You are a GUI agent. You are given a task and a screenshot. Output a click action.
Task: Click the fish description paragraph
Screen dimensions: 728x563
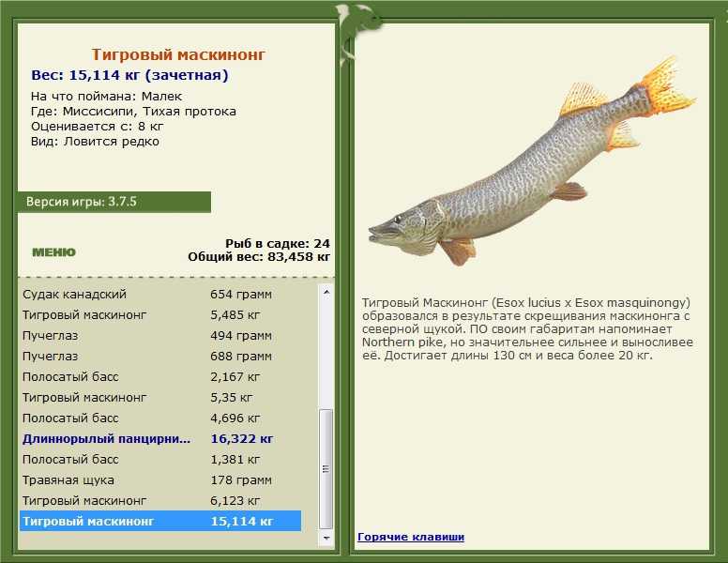click(x=527, y=328)
